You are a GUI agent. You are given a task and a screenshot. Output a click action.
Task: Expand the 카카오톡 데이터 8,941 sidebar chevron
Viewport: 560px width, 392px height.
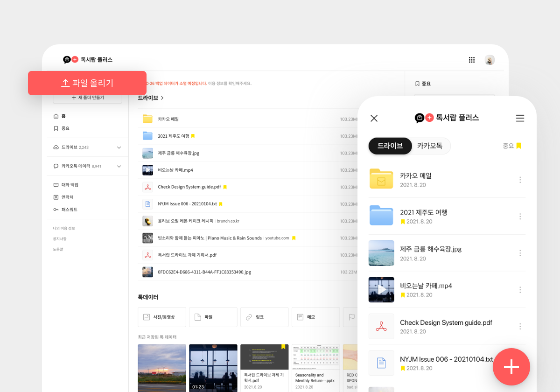click(119, 166)
